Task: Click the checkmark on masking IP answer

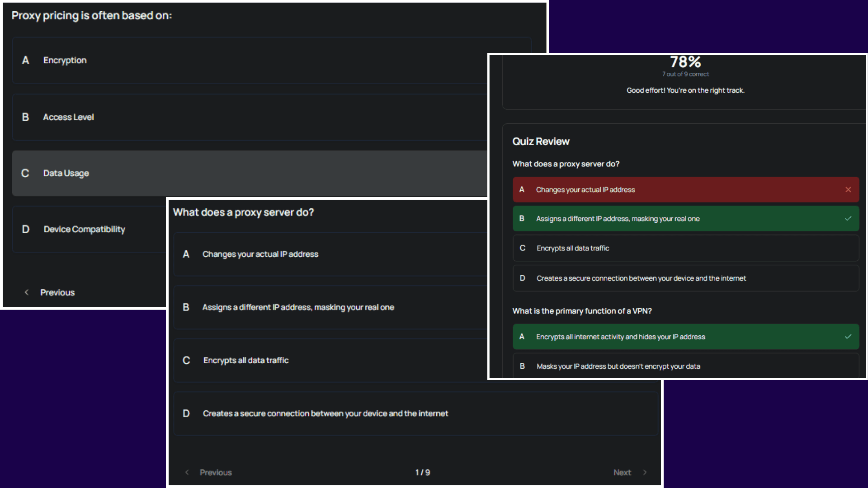Action: click(x=848, y=219)
